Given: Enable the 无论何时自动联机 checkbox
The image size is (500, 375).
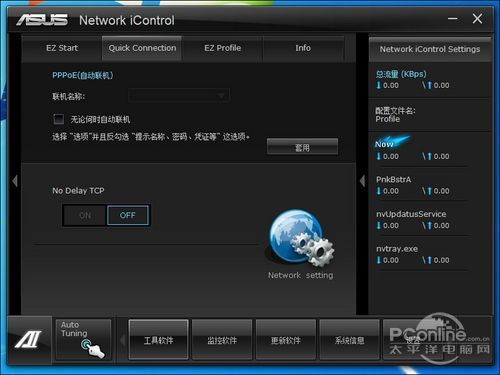Looking at the screenshot, I should pos(59,119).
